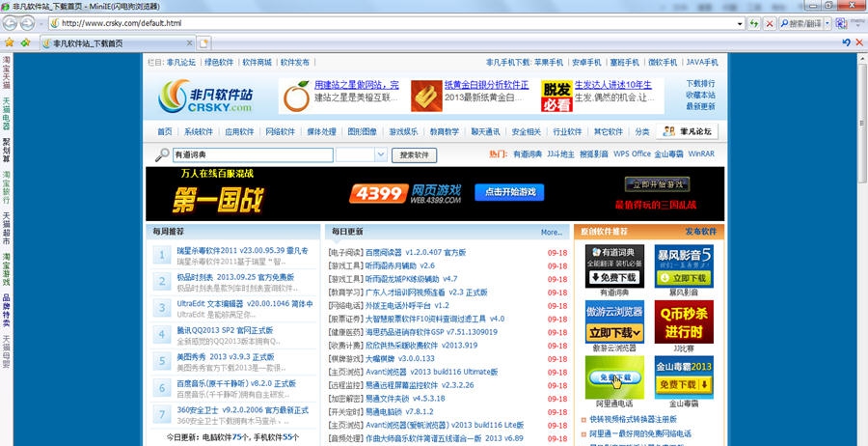Open weekly pick 3 UltraEdit 文本编辑器
Image resolution: width=868 pixels, height=446 pixels.
(x=245, y=304)
